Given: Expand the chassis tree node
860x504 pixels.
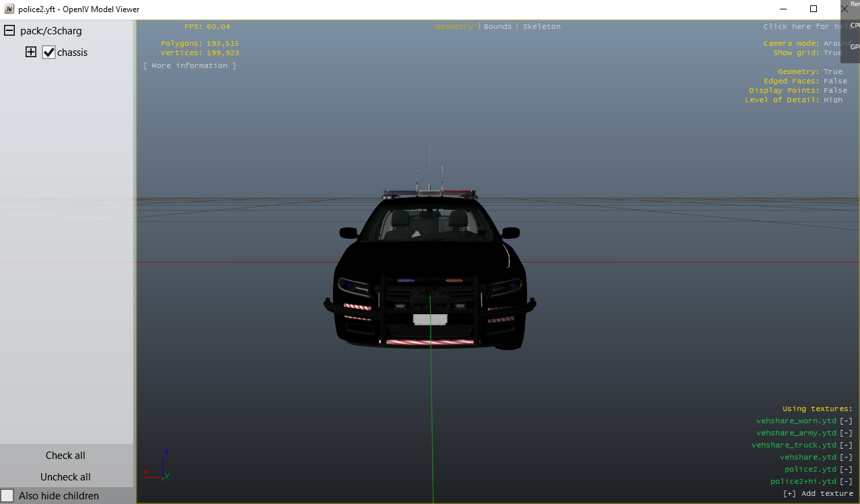Looking at the screenshot, I should click(x=31, y=52).
